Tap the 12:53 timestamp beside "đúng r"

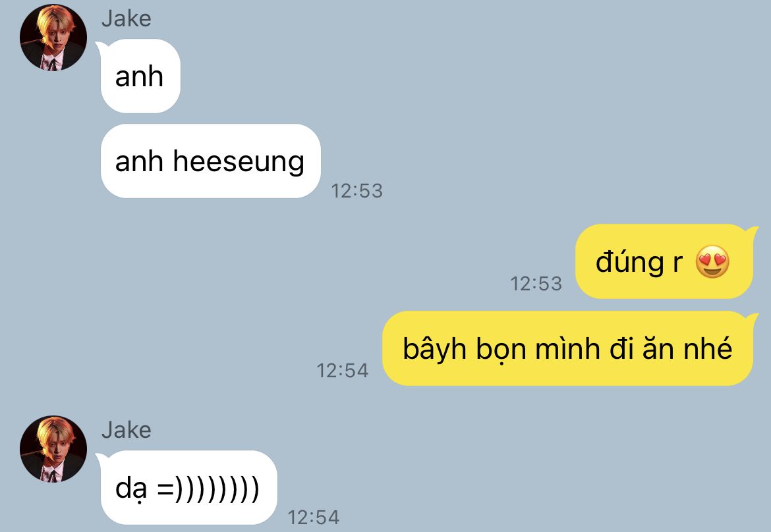pos(536,284)
